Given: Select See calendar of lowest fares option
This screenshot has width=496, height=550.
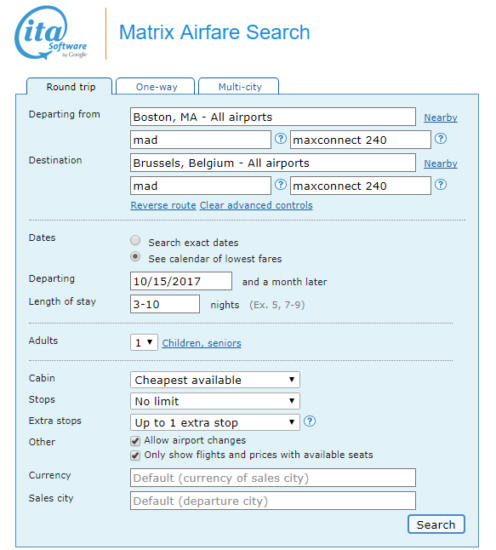Looking at the screenshot, I should pyautogui.click(x=135, y=257).
